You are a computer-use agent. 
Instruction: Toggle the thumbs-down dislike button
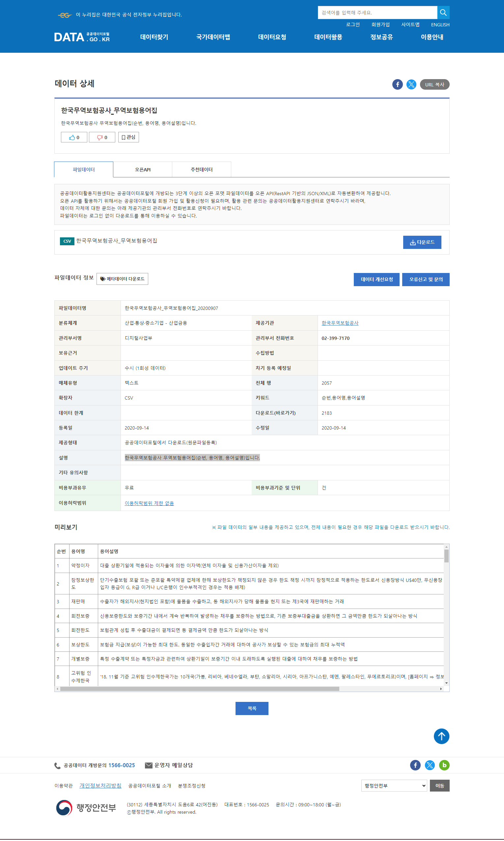coord(102,137)
